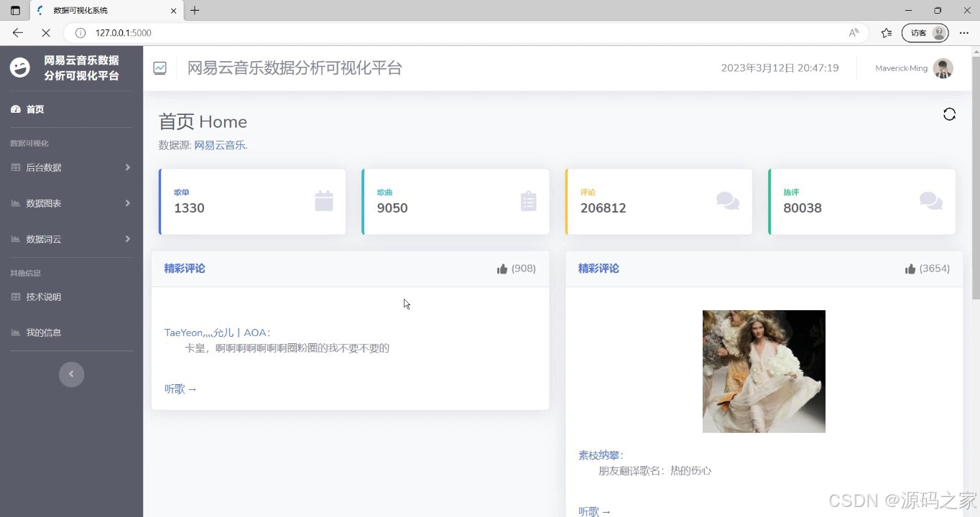
Task: Click the chat icon on the 热评 card
Action: coord(931,201)
